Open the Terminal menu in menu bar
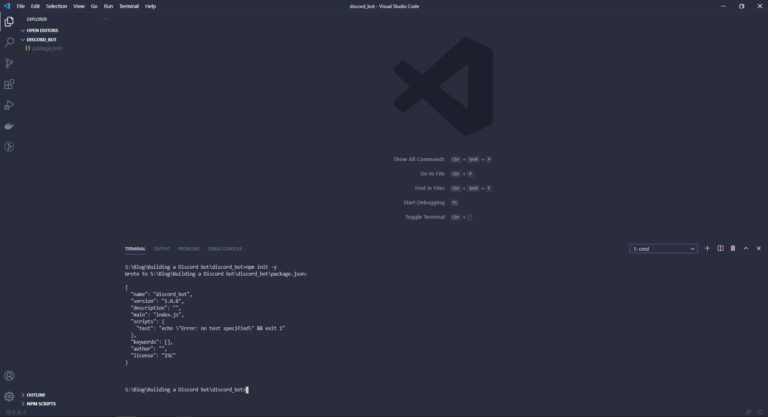Image resolution: width=768 pixels, height=417 pixels. pyautogui.click(x=129, y=6)
